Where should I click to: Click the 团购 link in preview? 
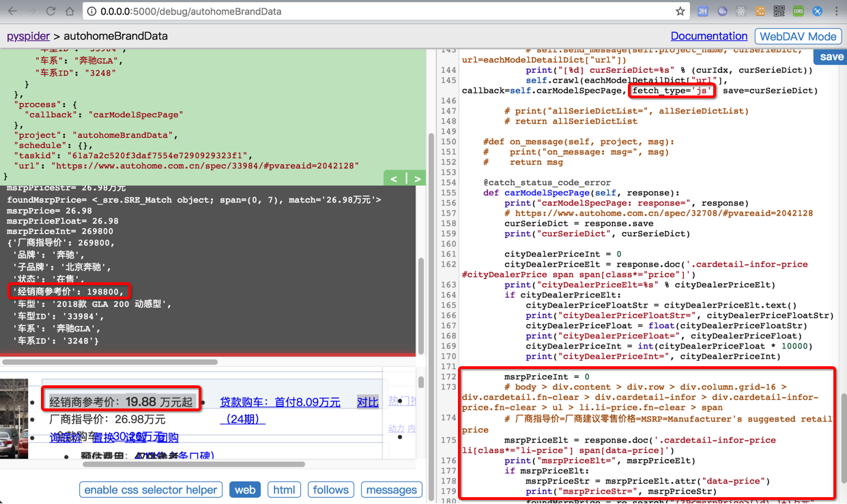pos(168,438)
